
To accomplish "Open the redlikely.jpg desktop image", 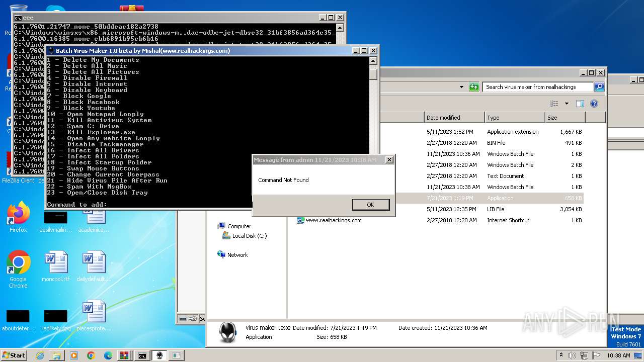I will (x=56, y=320).
